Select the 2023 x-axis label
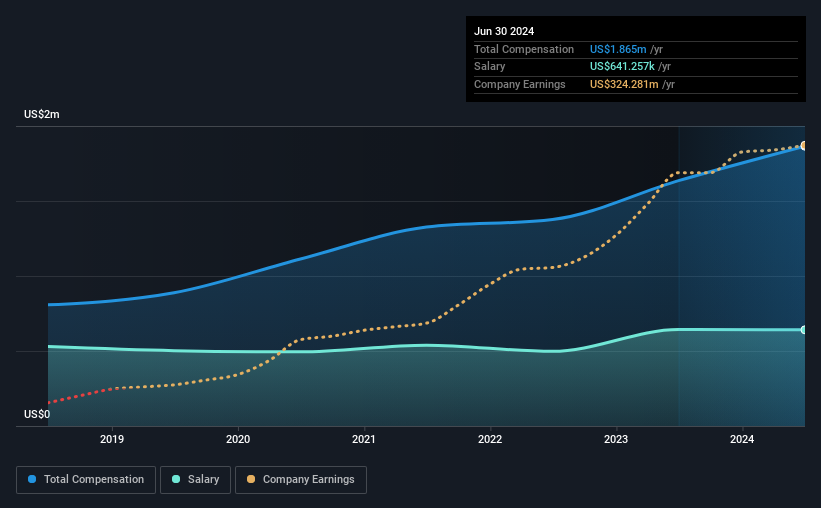Screen dimensions: 821x508 (x=616, y=439)
